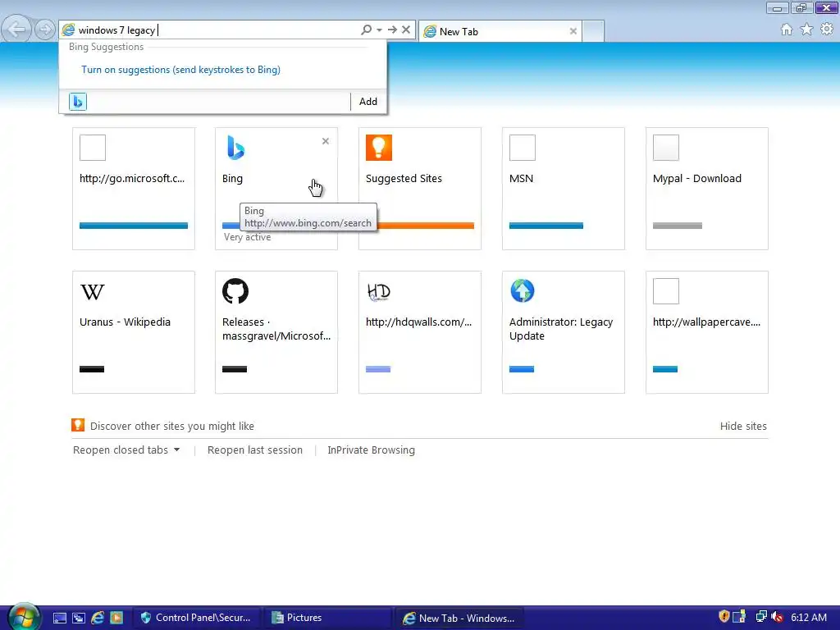Open the Windows Start orb

(x=24, y=617)
